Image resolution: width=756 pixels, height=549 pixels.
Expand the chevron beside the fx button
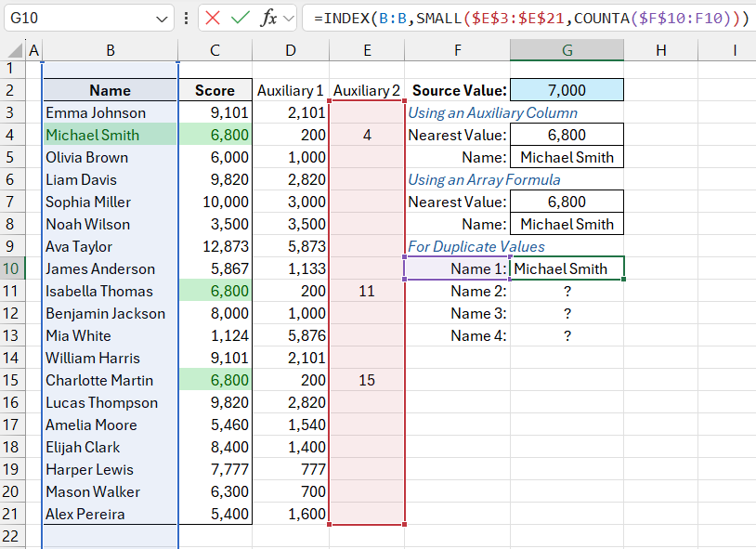[288, 18]
